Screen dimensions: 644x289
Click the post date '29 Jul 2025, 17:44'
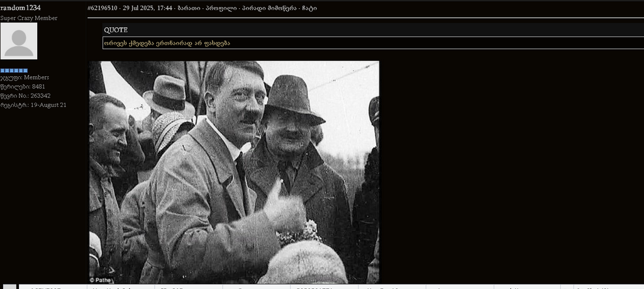click(148, 8)
